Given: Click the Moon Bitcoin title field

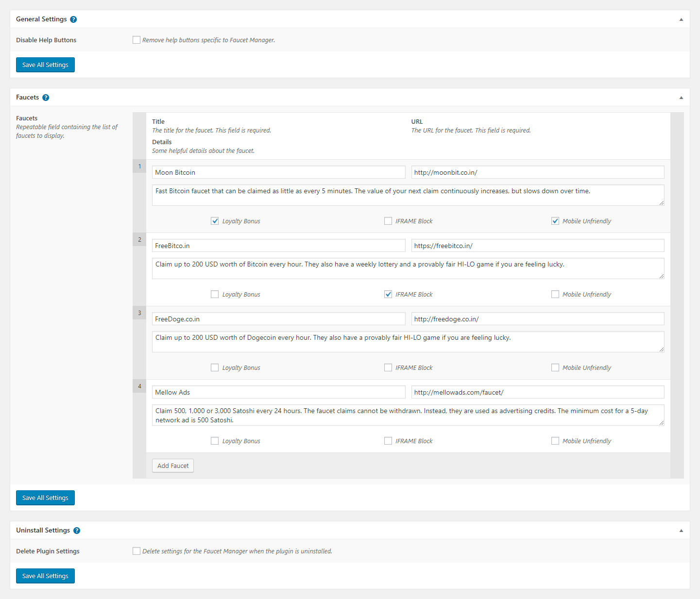Looking at the screenshot, I should click(x=278, y=172).
